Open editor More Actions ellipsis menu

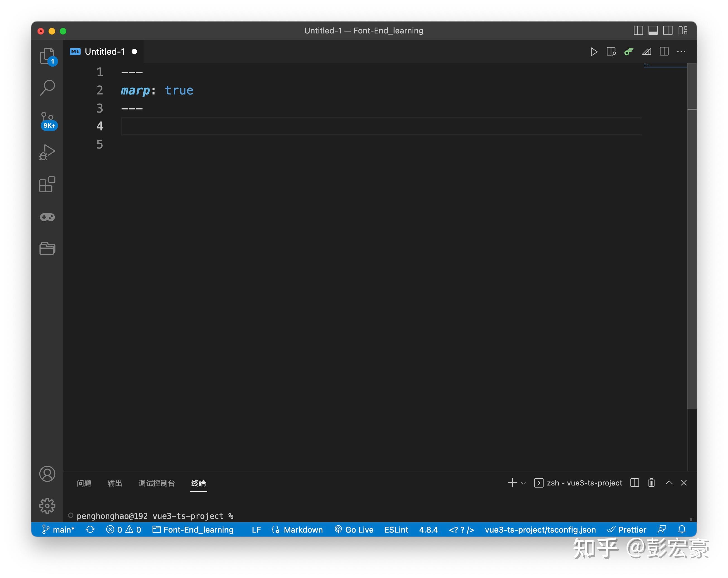[681, 52]
